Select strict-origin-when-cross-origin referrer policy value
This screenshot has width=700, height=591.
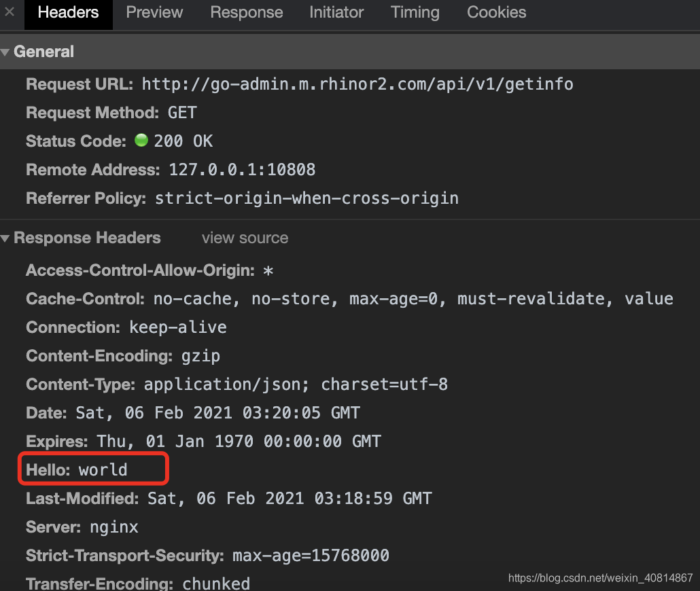[x=307, y=198]
